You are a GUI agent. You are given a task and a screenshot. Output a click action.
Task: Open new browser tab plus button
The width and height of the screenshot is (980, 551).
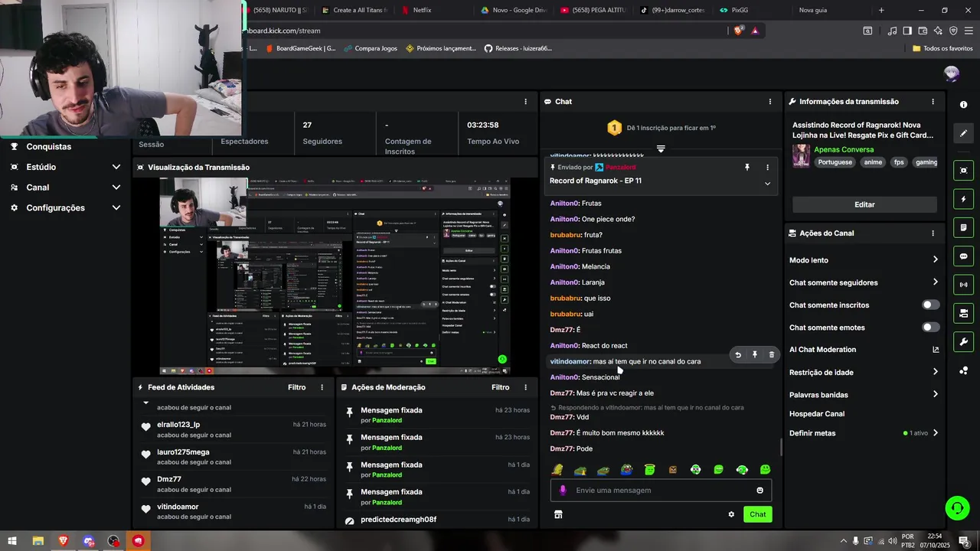pos(881,10)
